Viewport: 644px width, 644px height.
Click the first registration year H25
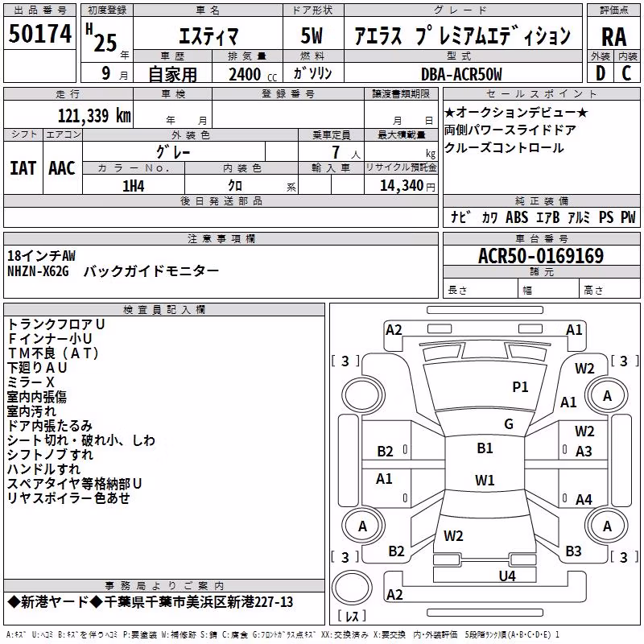click(101, 39)
